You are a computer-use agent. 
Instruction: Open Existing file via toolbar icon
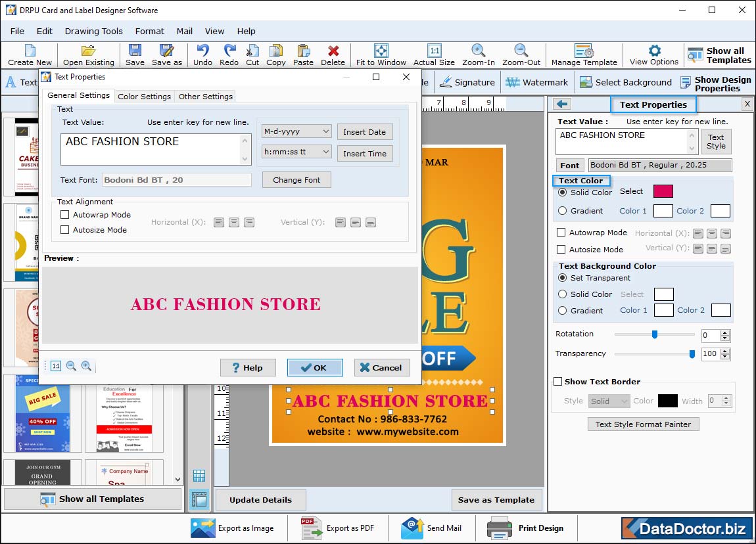click(88, 55)
